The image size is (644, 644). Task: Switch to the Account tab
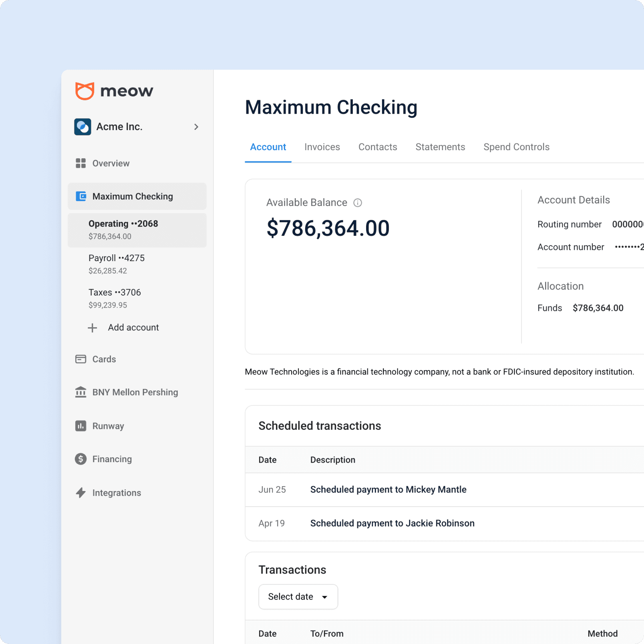[x=268, y=147]
